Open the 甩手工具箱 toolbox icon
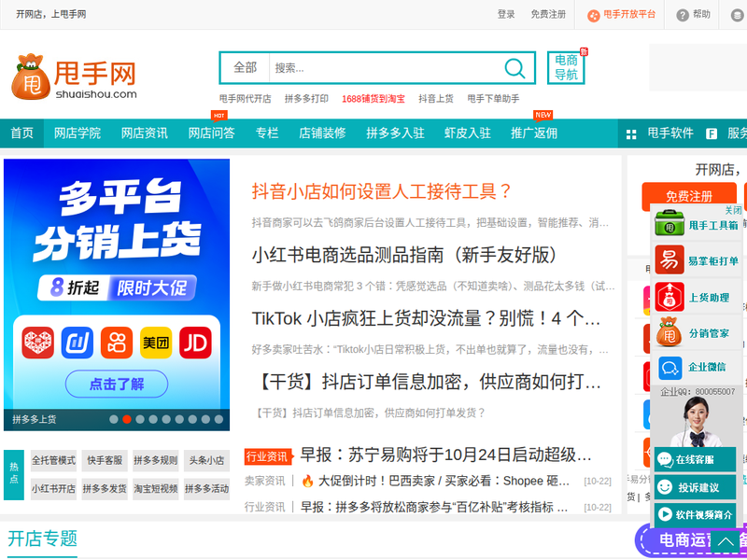Screen dimensions: 747x560 point(669,226)
